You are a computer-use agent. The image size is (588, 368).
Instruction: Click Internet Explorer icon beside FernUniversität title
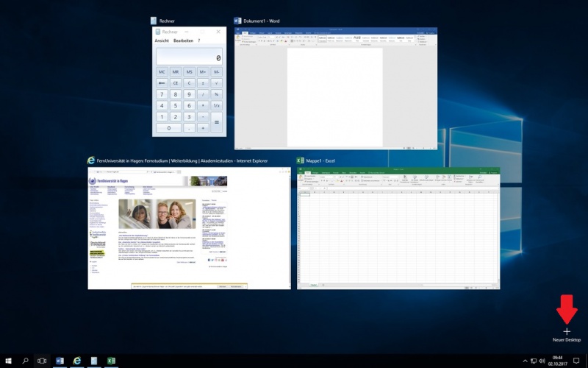click(90, 160)
